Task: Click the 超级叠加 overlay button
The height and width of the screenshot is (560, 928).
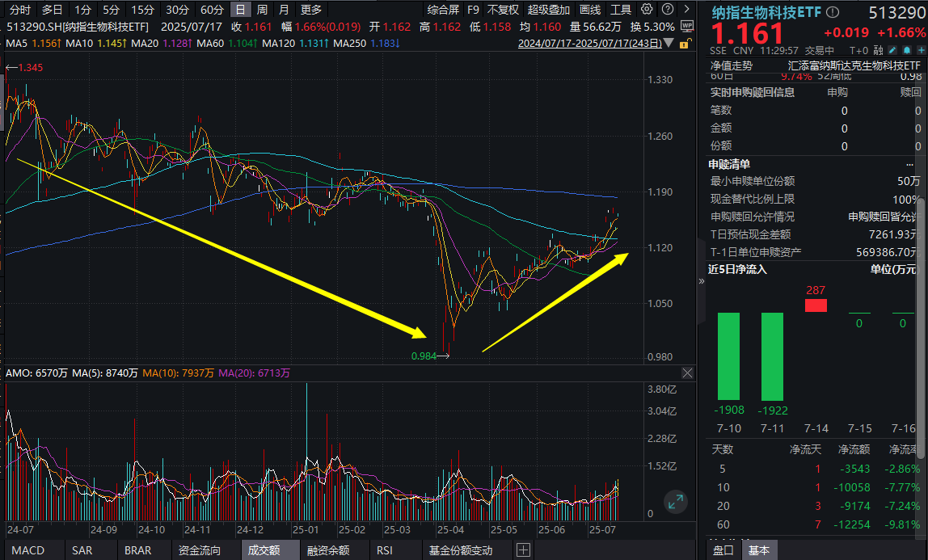Action: pos(547,10)
